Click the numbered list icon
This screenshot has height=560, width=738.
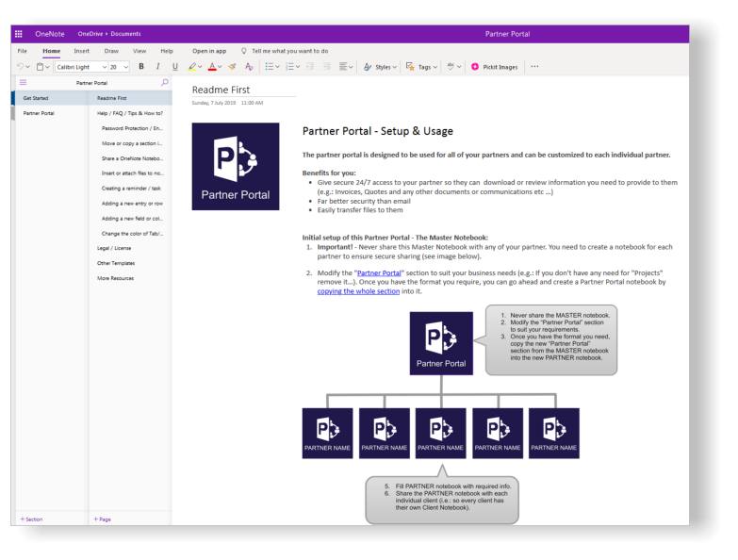(289, 67)
